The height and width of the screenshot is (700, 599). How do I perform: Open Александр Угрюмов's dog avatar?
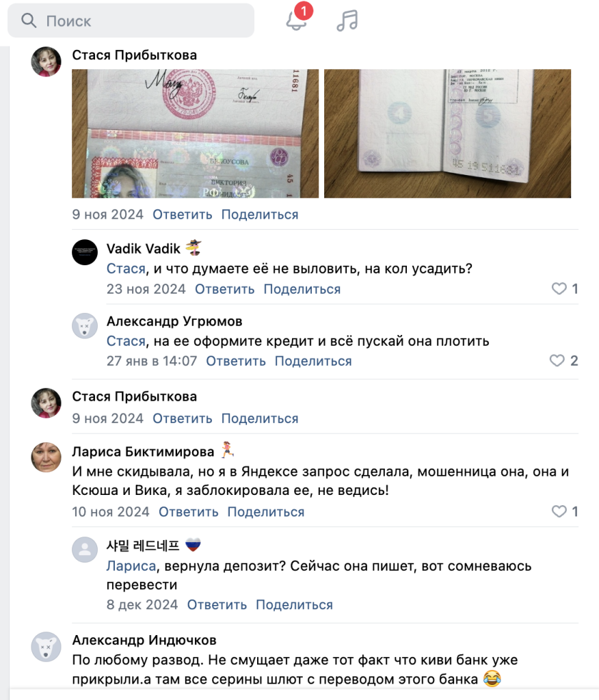[85, 326]
